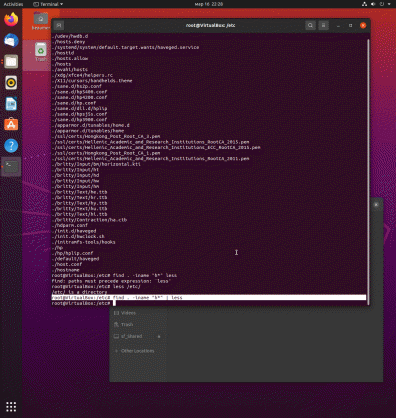This screenshot has height=418, width=396.
Task: Select the Terminal icon in the dock
Action: 11,167
